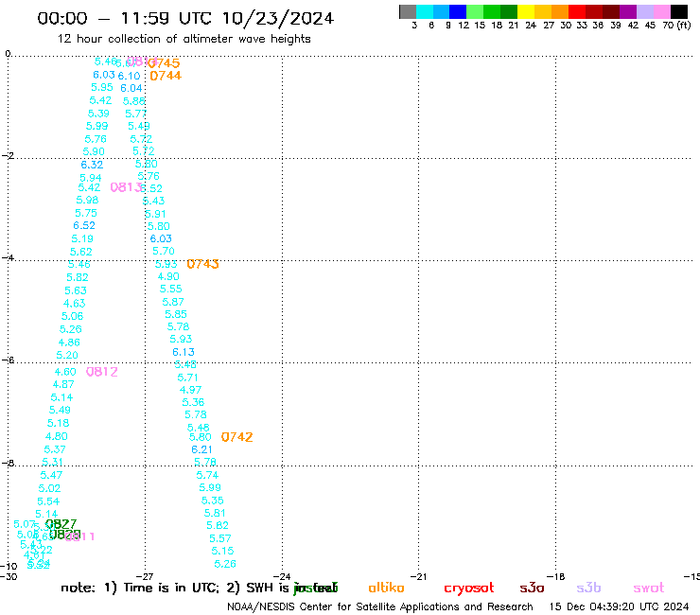
Task: Click the reading '4.80'
Action: 57,436
